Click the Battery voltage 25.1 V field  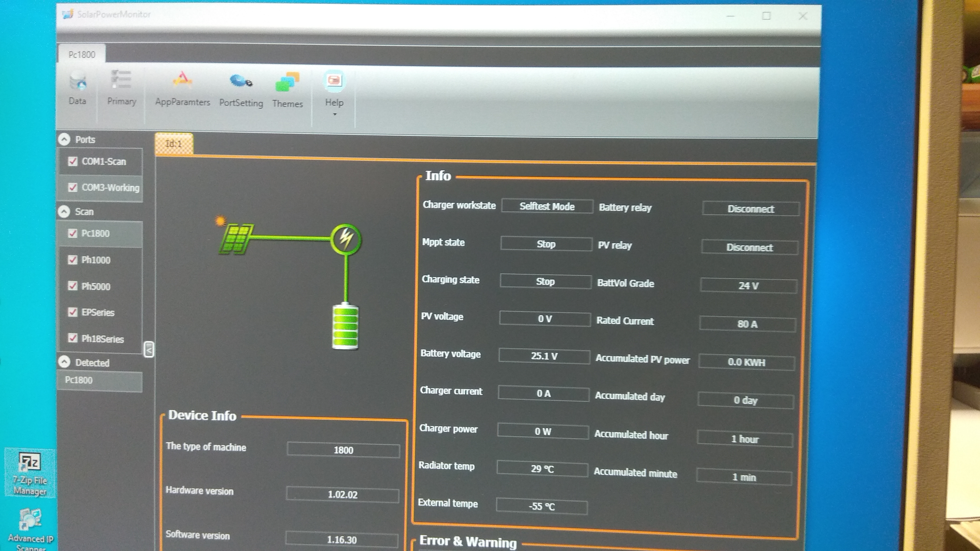[x=544, y=356]
